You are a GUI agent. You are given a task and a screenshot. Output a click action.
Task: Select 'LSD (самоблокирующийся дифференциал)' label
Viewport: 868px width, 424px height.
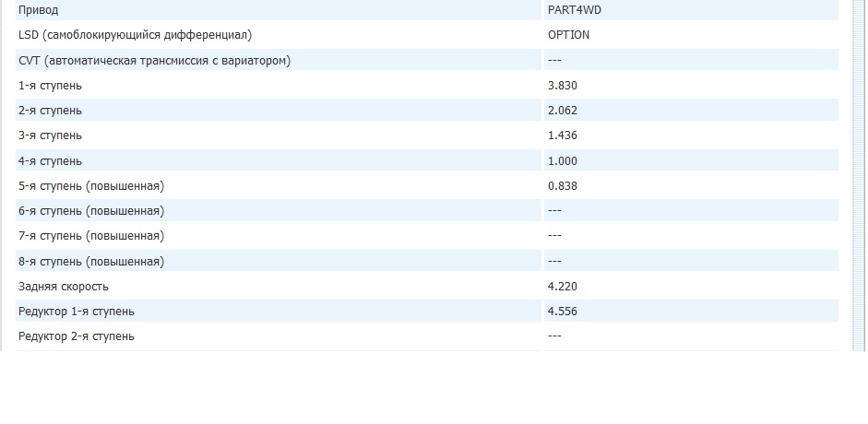(135, 35)
